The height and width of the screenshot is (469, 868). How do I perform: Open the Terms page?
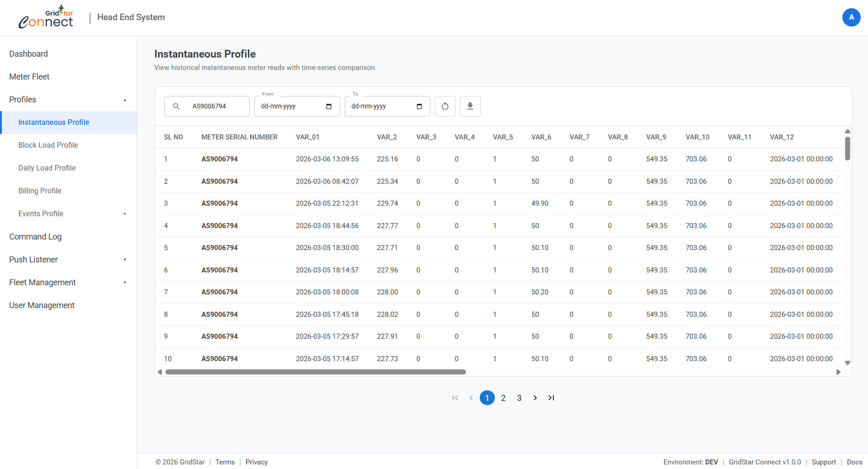[x=225, y=462]
